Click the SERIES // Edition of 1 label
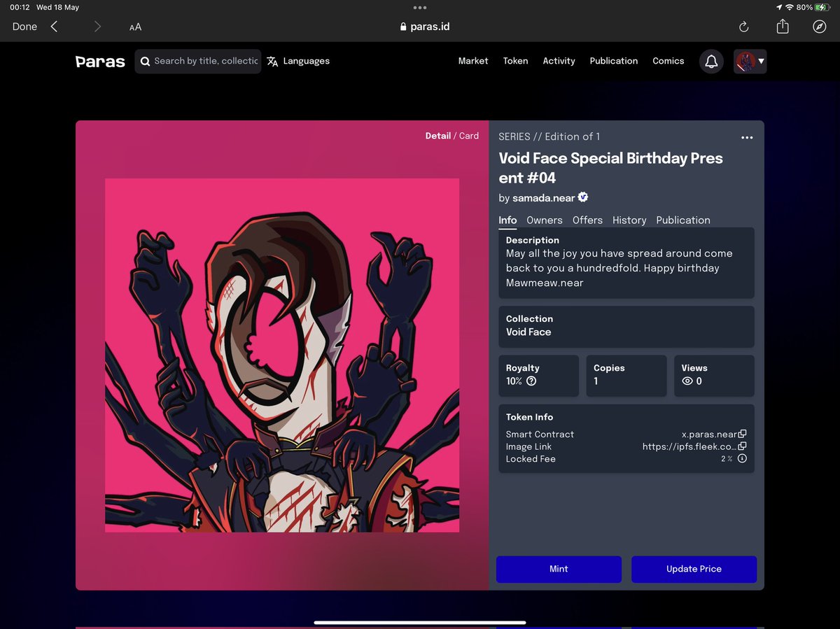The image size is (840, 629). click(549, 136)
